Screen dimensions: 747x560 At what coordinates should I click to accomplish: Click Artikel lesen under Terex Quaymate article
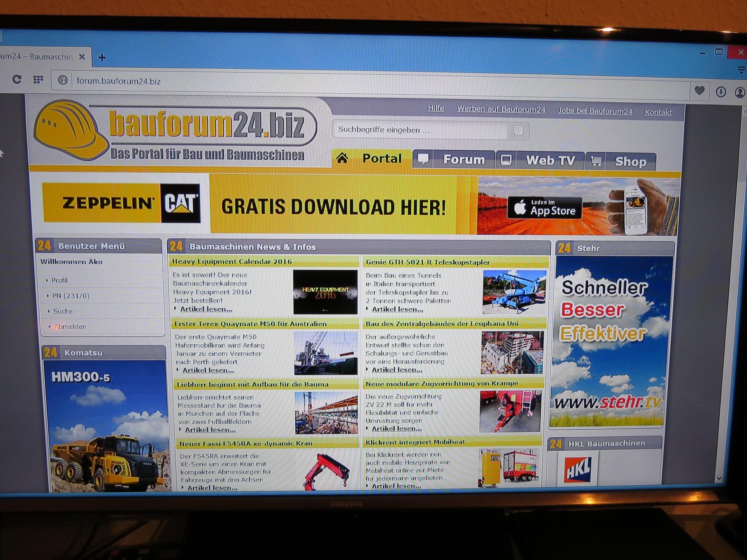208,370
